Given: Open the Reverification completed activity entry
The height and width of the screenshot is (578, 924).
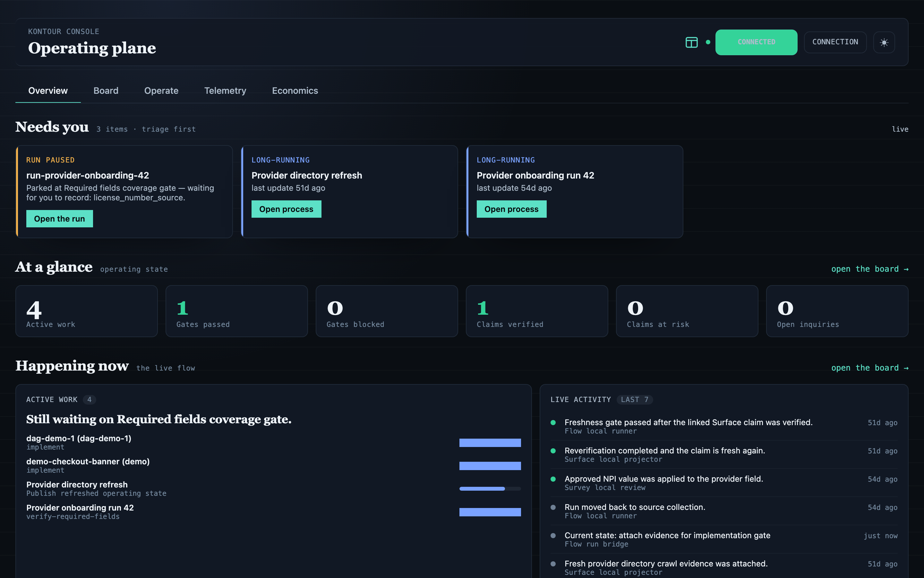Looking at the screenshot, I should tap(724, 454).
